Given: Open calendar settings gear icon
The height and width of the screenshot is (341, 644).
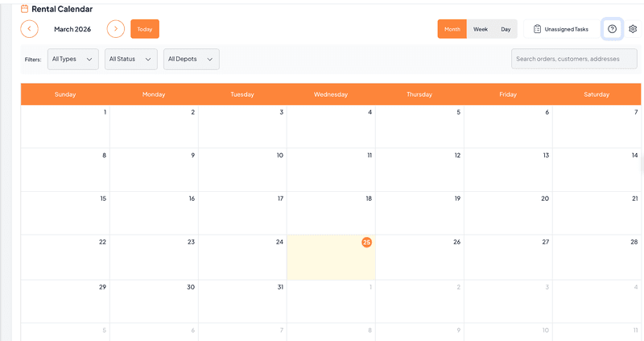Looking at the screenshot, I should click(633, 29).
